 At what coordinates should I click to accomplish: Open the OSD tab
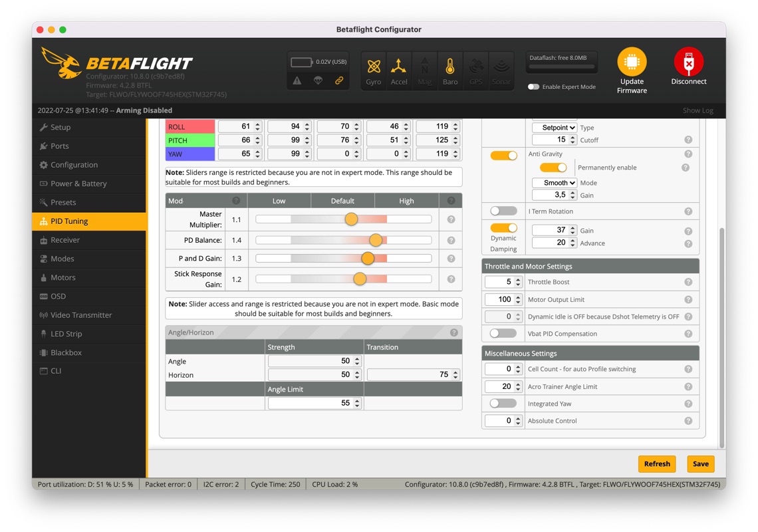pos(89,296)
